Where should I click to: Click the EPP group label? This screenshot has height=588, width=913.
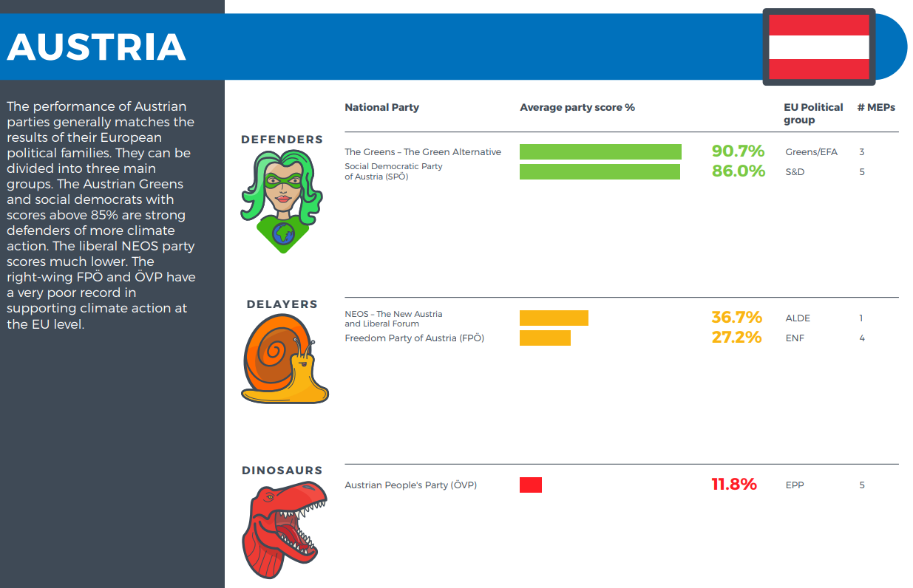(795, 485)
